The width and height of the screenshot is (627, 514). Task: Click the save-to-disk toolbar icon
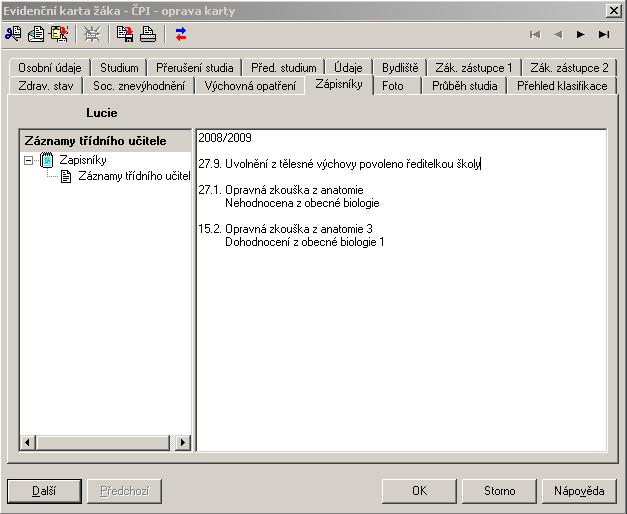point(125,34)
